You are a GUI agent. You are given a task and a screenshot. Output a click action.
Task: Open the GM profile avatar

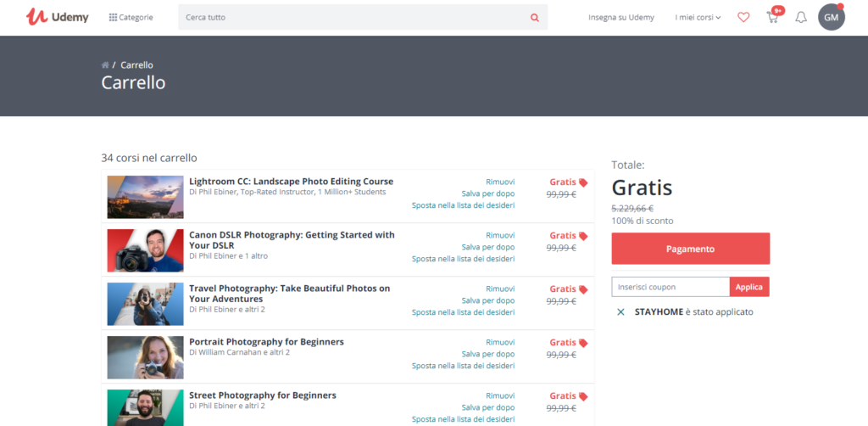pyautogui.click(x=831, y=17)
